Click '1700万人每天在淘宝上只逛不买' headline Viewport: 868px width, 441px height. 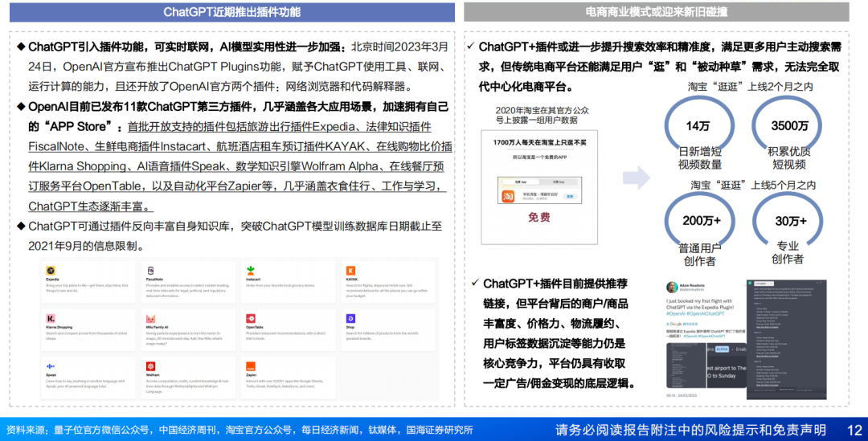coord(539,143)
